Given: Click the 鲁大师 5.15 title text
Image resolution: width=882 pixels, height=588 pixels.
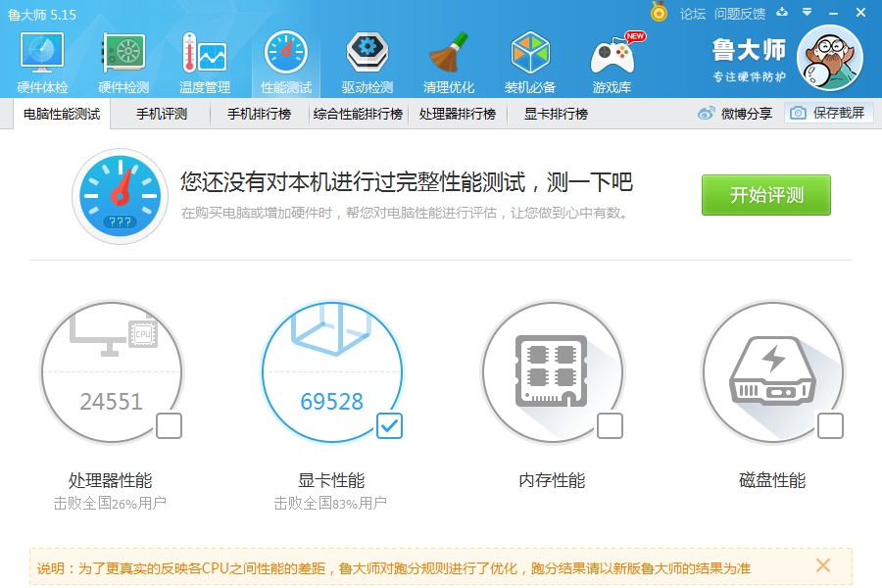Looking at the screenshot, I should (x=42, y=15).
